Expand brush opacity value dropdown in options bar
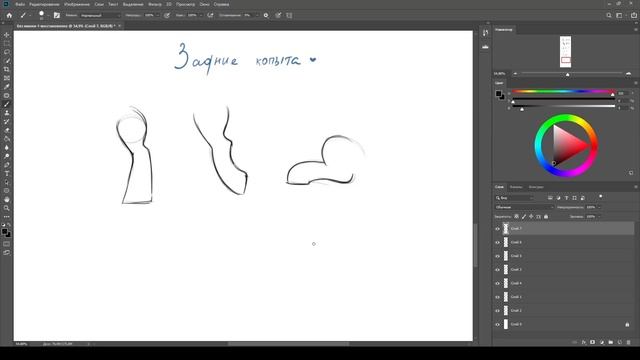 158,15
